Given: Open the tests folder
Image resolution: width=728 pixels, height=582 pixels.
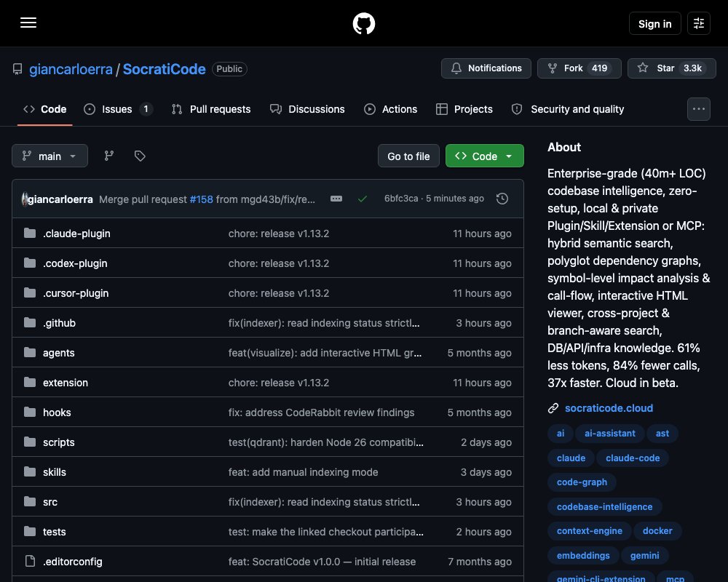Looking at the screenshot, I should point(55,532).
